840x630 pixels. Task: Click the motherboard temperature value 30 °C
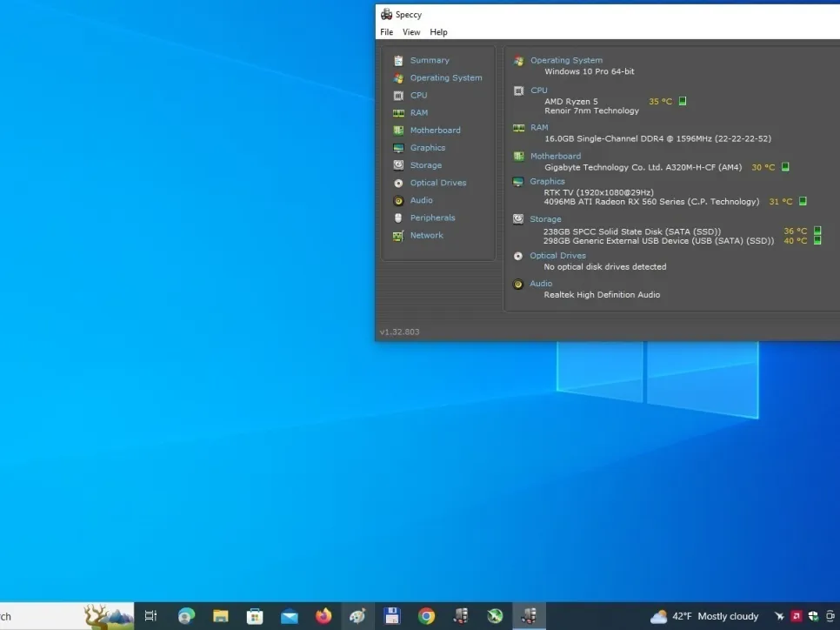point(763,167)
